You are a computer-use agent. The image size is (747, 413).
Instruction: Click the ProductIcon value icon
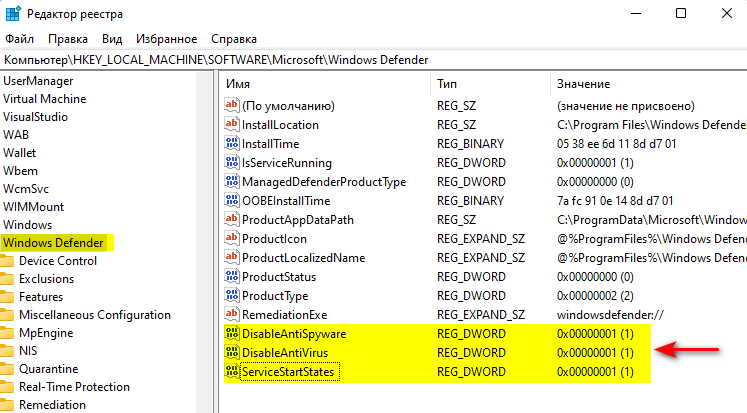click(232, 239)
